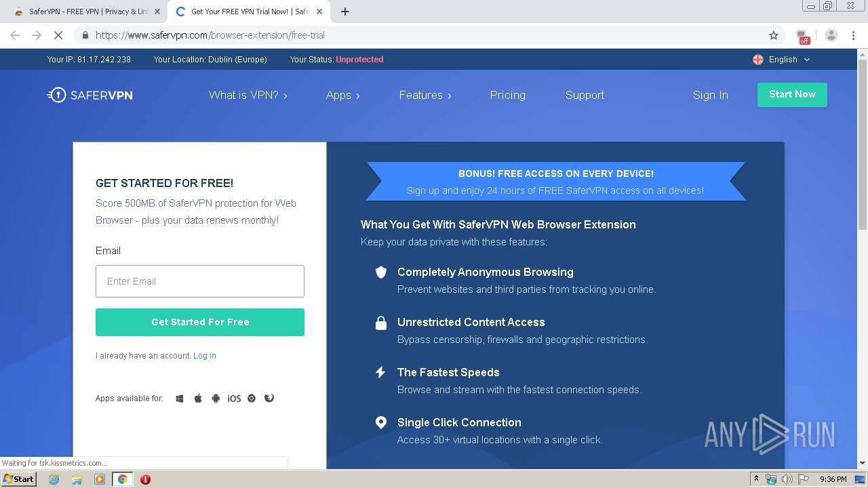Viewport: 868px width, 488px height.
Task: Click the Android platform icon
Action: point(216,399)
